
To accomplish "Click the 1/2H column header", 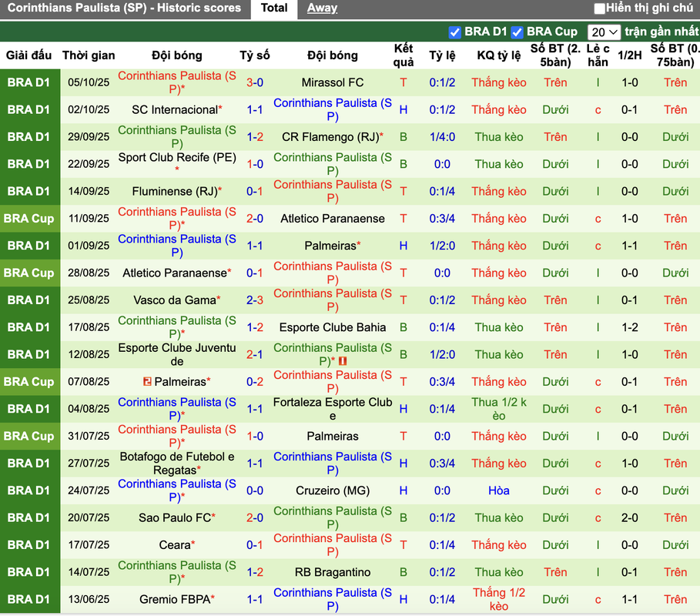I will pos(629,55).
